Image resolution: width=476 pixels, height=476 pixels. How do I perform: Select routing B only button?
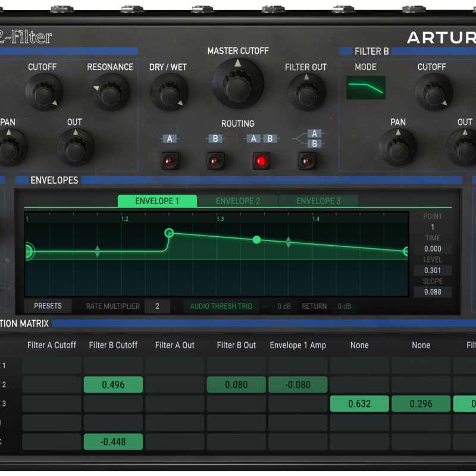coord(215,161)
